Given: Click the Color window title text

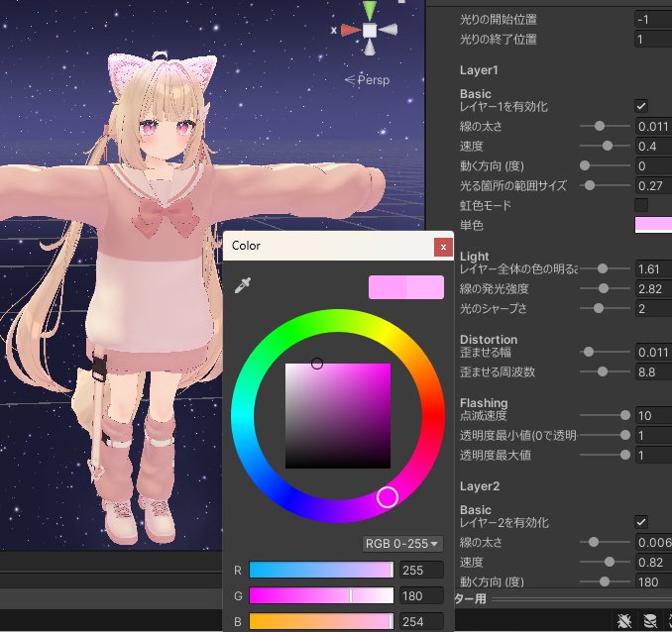Looking at the screenshot, I should pyautogui.click(x=246, y=246).
